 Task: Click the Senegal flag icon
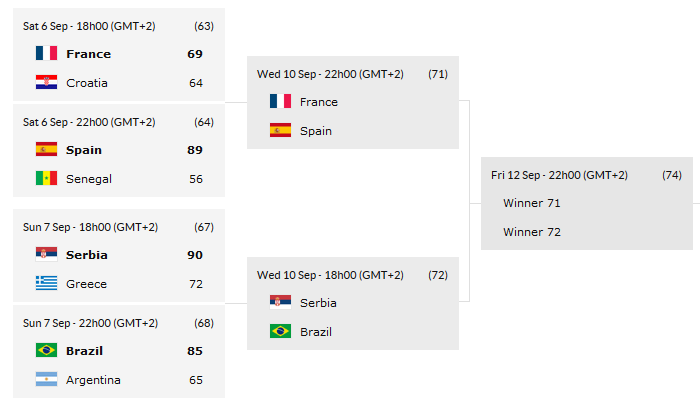pos(46,179)
